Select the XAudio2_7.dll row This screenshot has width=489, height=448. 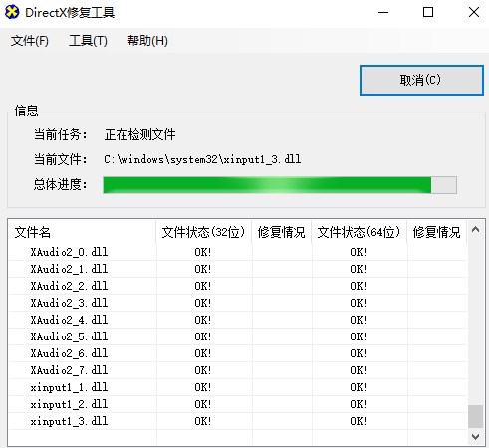point(238,370)
